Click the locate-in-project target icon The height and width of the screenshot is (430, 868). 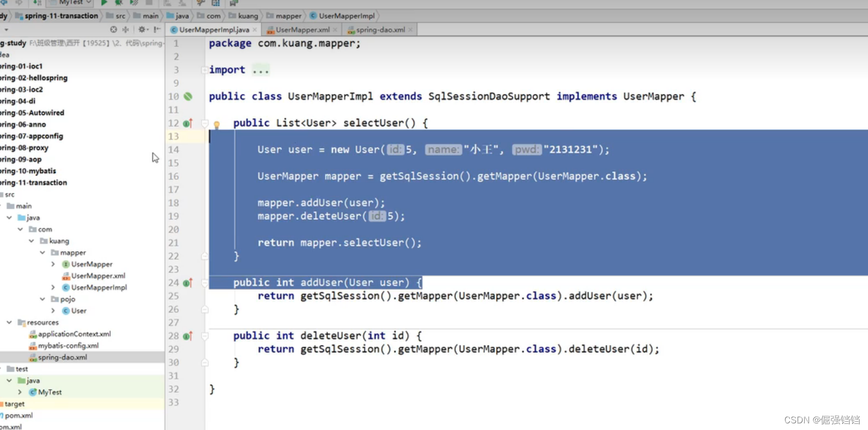114,29
